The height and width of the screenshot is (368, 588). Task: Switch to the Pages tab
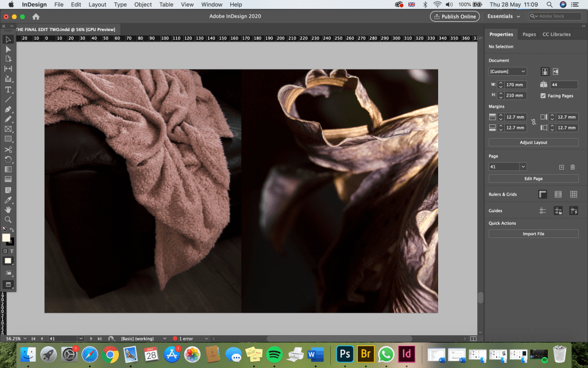coord(529,34)
